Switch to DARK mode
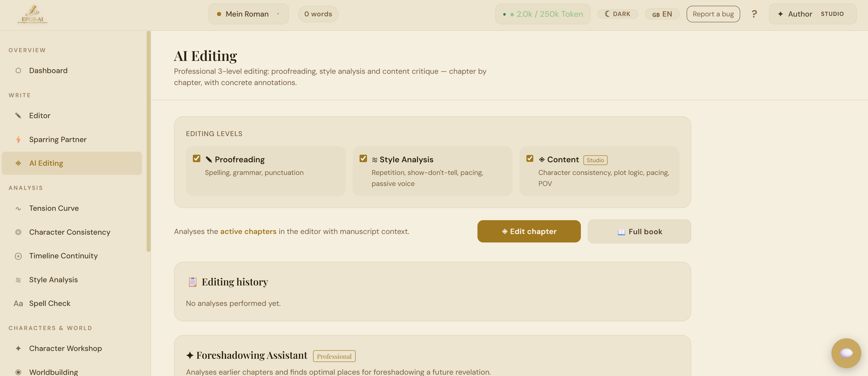 point(617,14)
